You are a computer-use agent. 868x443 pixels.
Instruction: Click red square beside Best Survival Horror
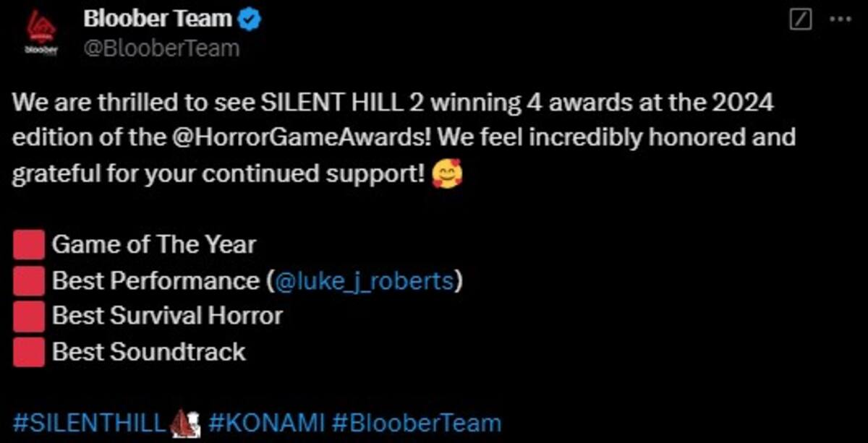click(x=27, y=317)
